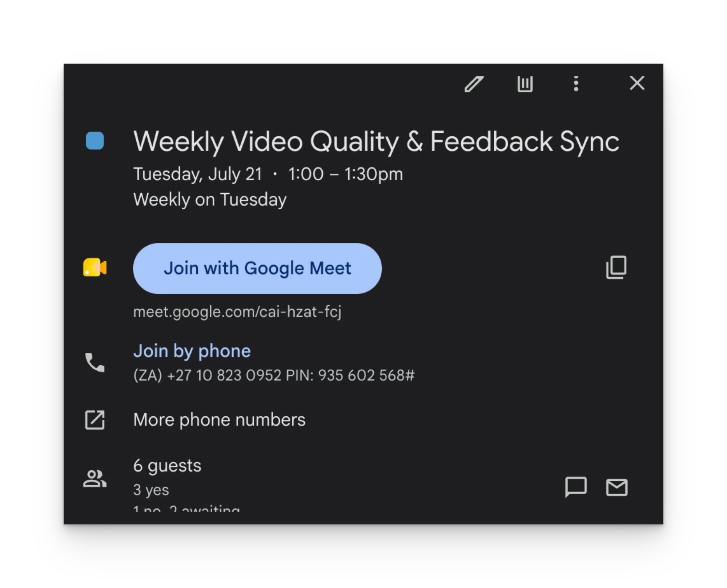
Task: Click the external link icon
Action: (x=95, y=420)
